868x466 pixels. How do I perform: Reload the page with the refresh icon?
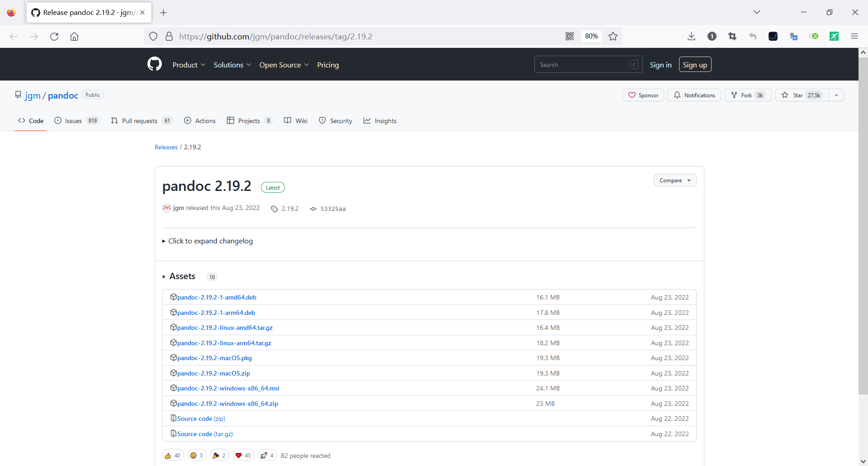coord(54,37)
